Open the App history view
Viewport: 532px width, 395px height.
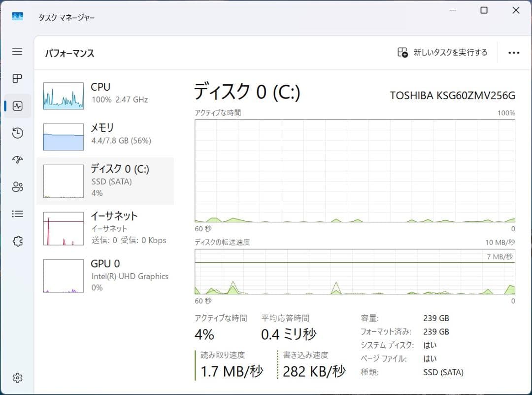click(x=17, y=133)
